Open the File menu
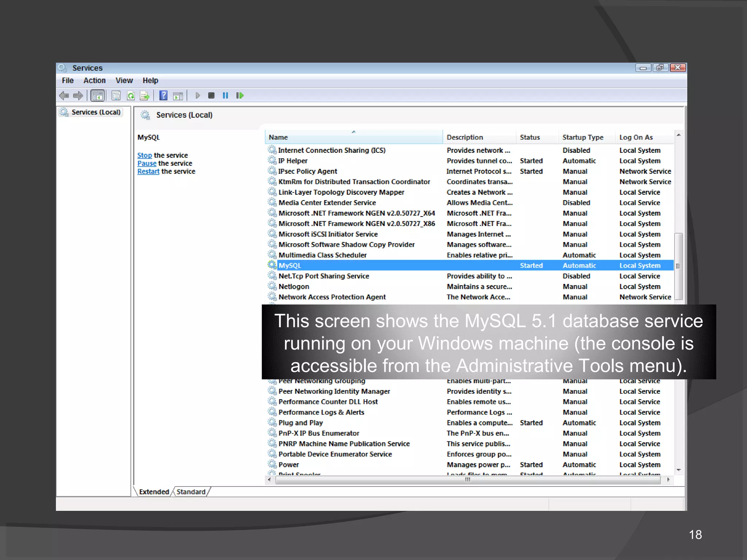The height and width of the screenshot is (560, 747). (68, 81)
